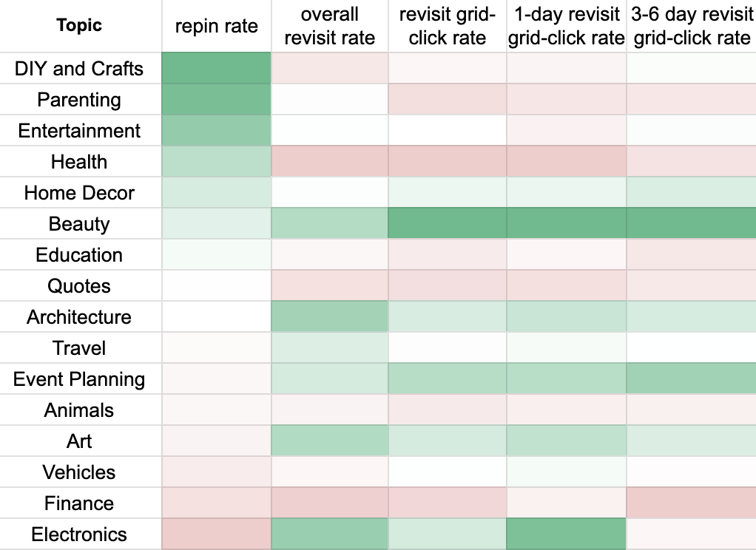
Task: Click Electronics' 1-day revisit grid-click rate cell
Action: click(567, 534)
